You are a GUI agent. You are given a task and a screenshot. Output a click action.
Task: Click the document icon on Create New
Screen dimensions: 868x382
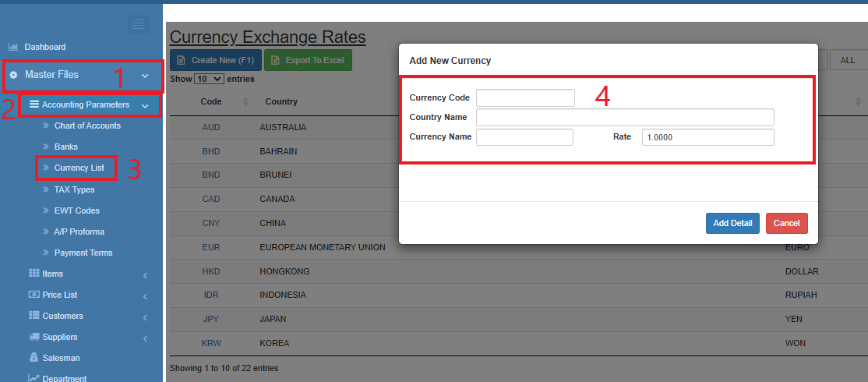pos(181,60)
